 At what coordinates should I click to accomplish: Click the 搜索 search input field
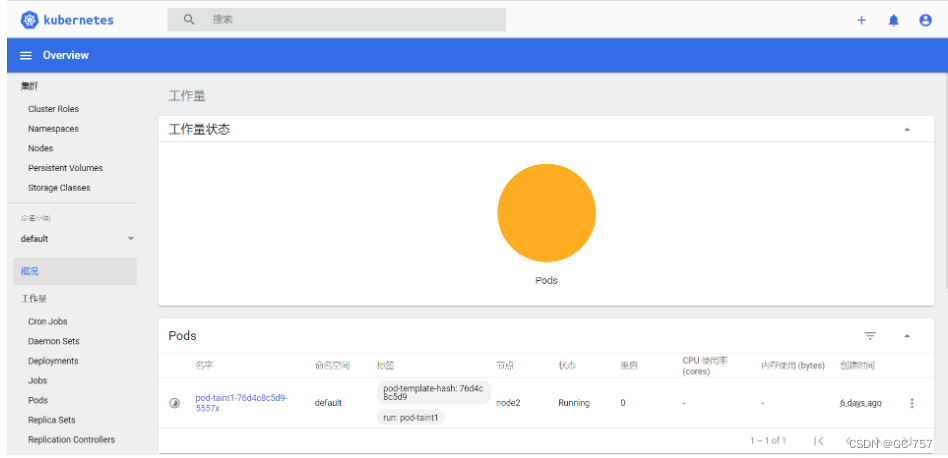[x=337, y=19]
